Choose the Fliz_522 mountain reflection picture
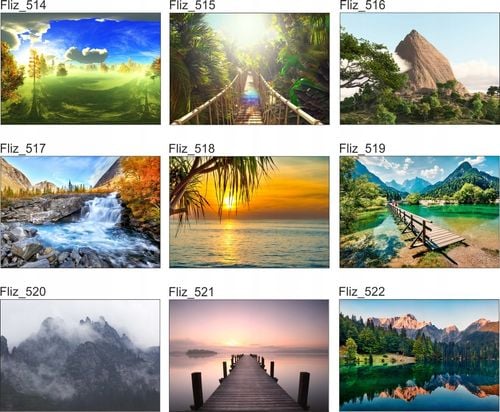Image resolution: width=500 pixels, height=412 pixels. 419,355
